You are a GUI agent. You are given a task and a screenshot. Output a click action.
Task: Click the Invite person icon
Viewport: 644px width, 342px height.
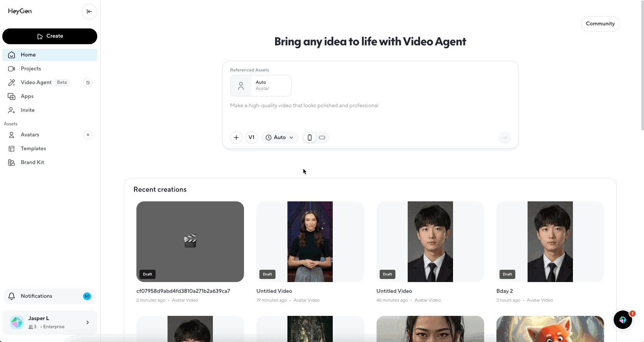click(x=12, y=110)
